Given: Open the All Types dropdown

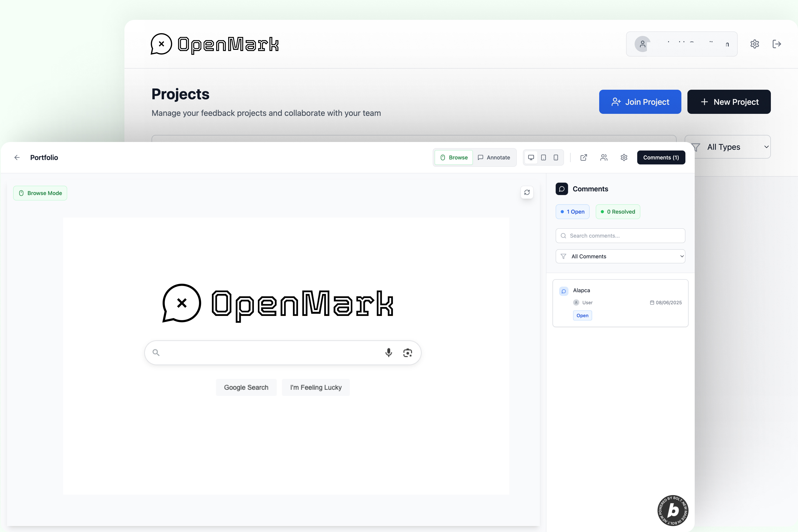Looking at the screenshot, I should pos(729,147).
